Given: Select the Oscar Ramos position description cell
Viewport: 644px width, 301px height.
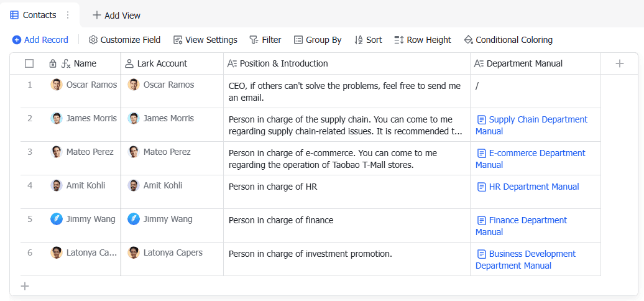Looking at the screenshot, I should click(346, 91).
